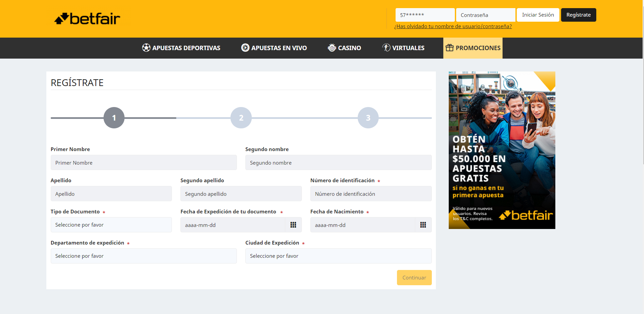
Task: Open the Apuestas Deportivas menu
Action: pyautogui.click(x=181, y=48)
